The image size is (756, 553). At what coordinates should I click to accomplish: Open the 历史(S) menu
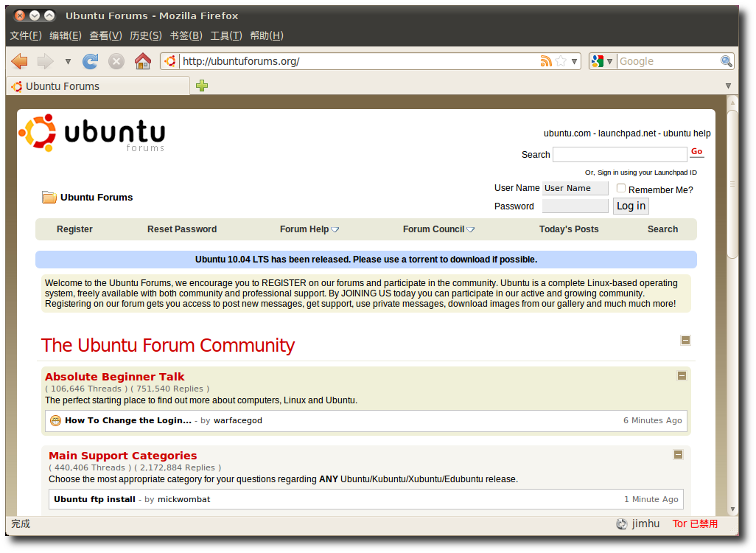click(x=146, y=35)
